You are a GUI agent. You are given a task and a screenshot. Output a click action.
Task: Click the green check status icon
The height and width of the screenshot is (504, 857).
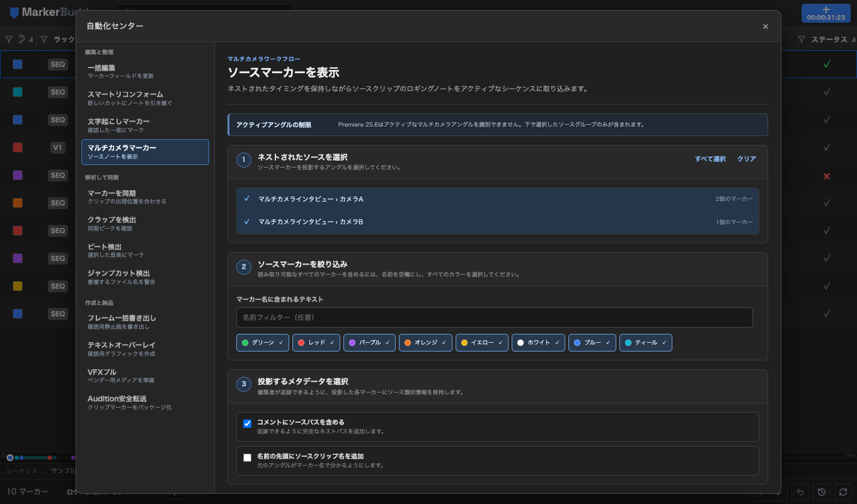pyautogui.click(x=827, y=64)
